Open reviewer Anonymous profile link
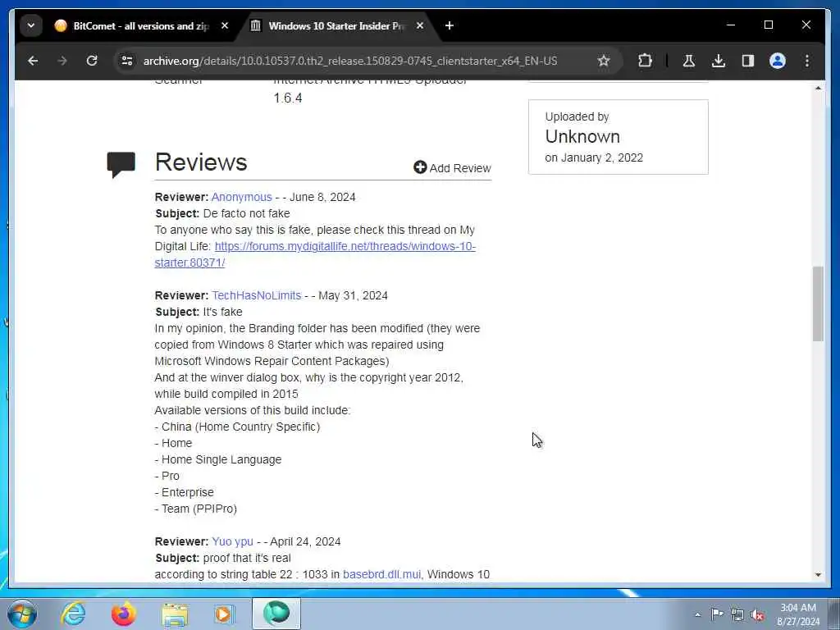The height and width of the screenshot is (630, 840). (242, 197)
